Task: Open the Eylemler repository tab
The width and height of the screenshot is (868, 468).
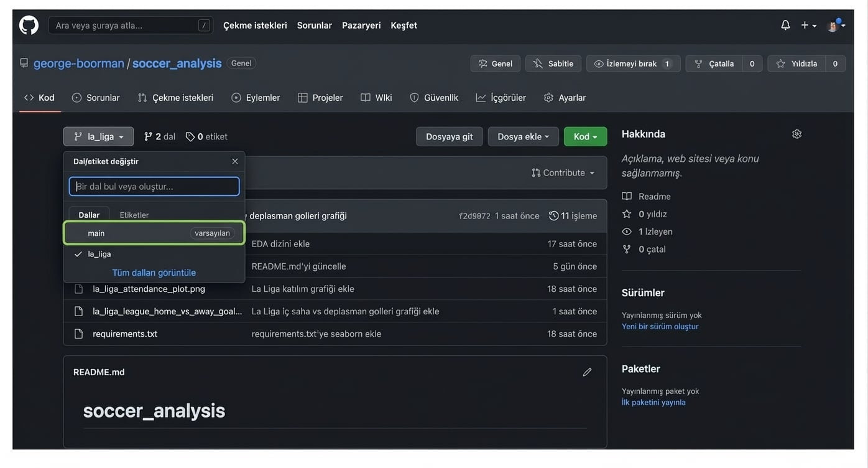Action: 256,98
